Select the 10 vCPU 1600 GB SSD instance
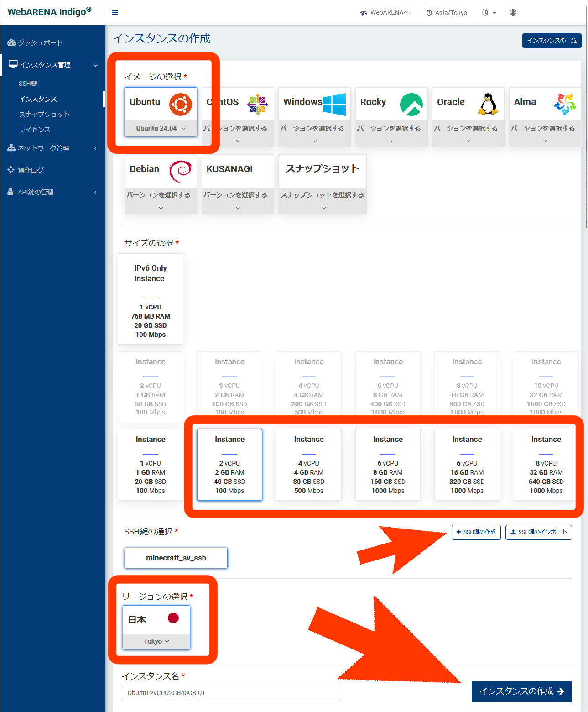The image size is (588, 712). click(546, 387)
